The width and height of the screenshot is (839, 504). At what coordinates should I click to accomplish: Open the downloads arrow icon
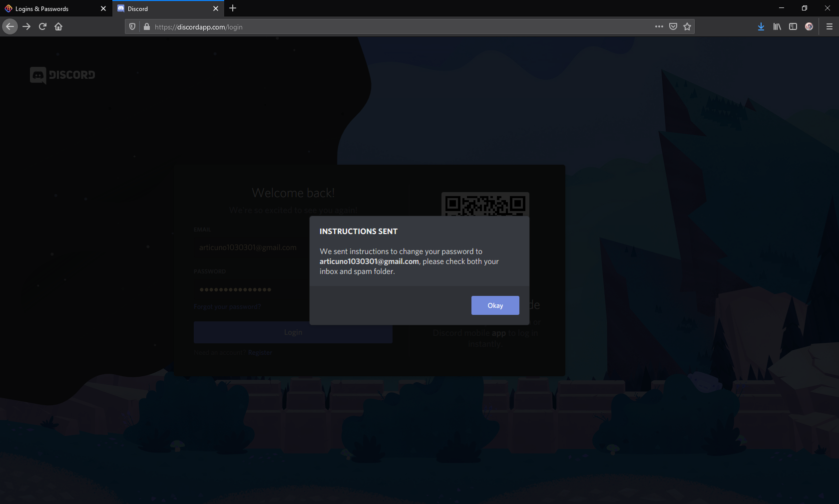coord(761,26)
